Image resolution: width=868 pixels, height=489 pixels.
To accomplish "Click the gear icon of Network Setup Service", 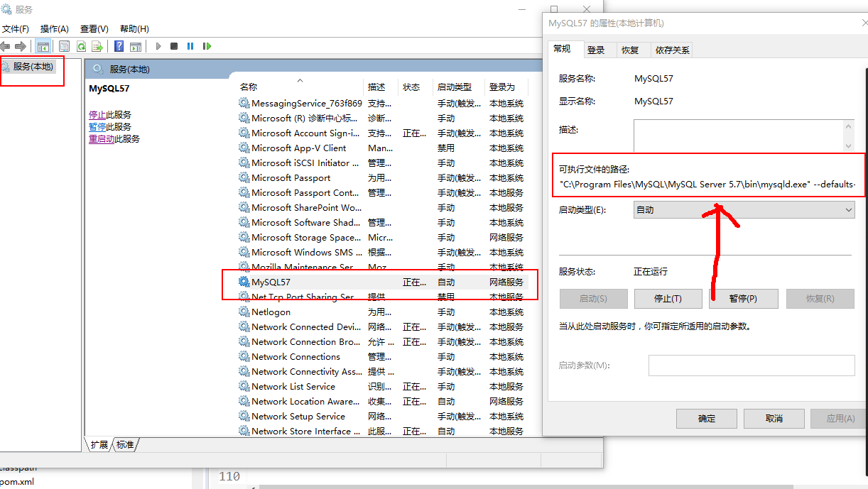I will click(244, 416).
